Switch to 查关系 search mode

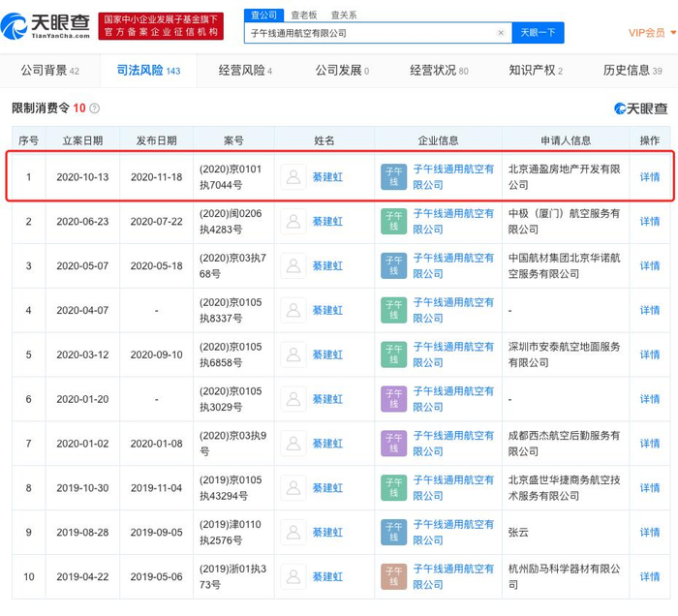344,15
